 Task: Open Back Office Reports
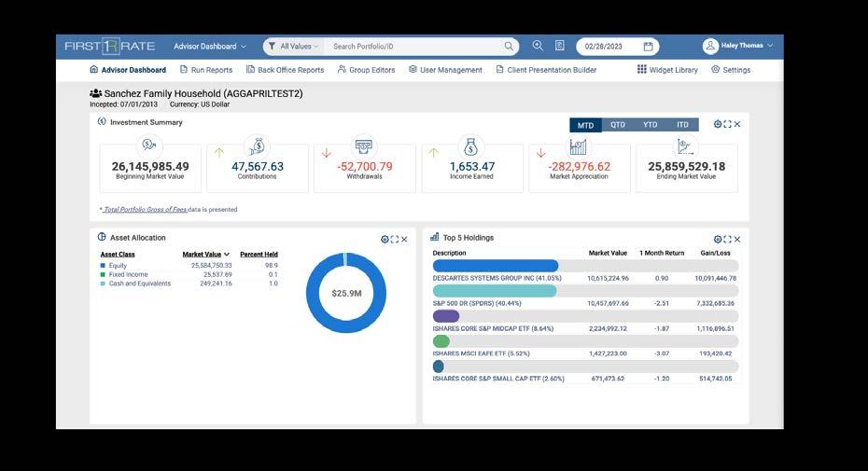[x=285, y=70]
